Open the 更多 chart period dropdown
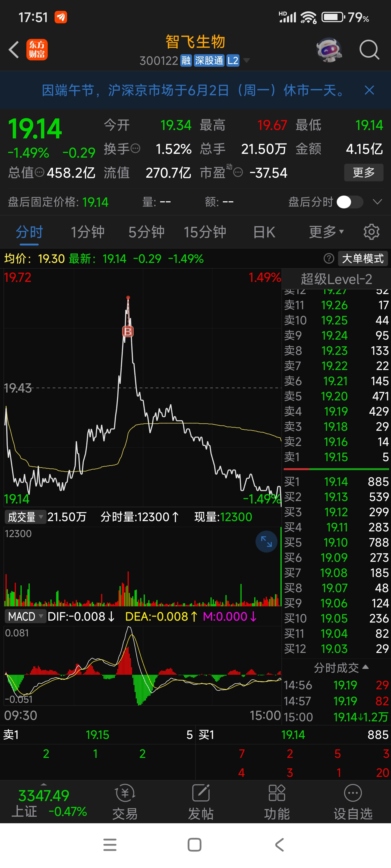391x868 pixels. 326,232
